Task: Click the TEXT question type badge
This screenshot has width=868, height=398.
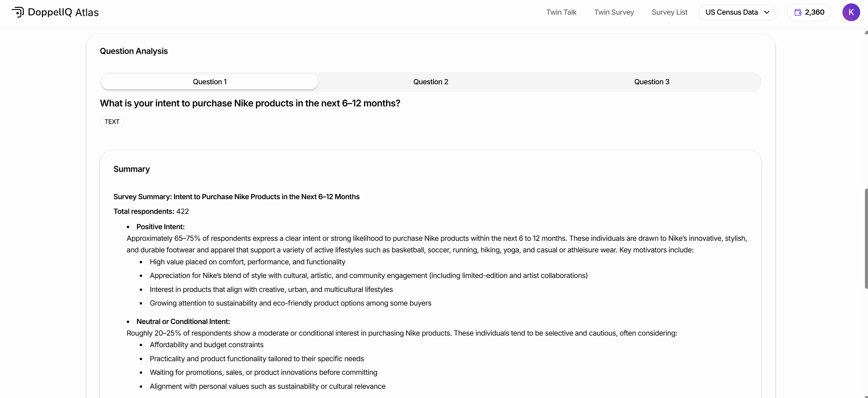Action: 112,122
